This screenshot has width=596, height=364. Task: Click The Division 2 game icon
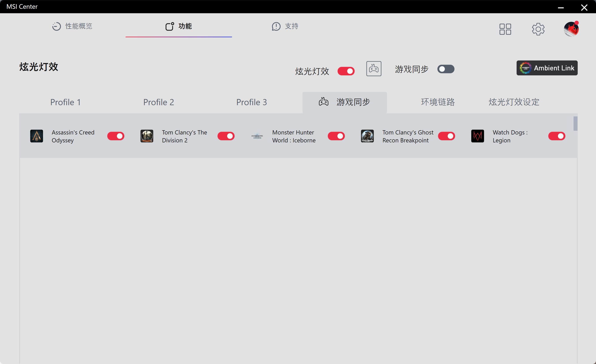[x=147, y=136]
